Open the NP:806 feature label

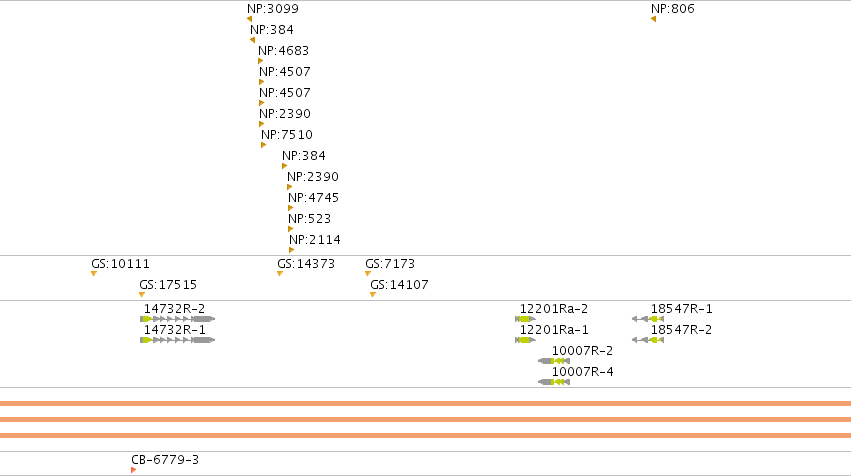pos(673,9)
